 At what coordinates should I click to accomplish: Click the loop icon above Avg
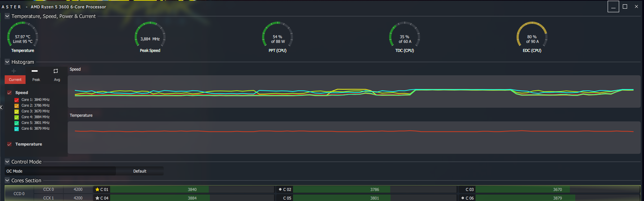(x=56, y=71)
